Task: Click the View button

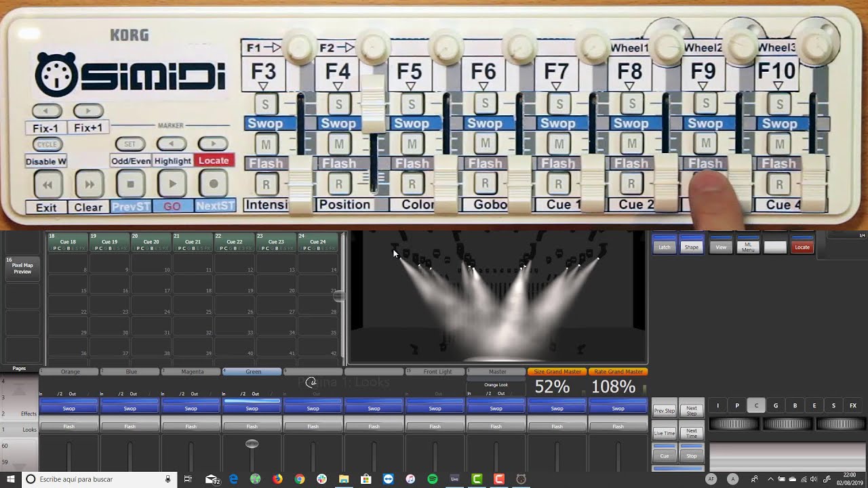Action: click(721, 246)
